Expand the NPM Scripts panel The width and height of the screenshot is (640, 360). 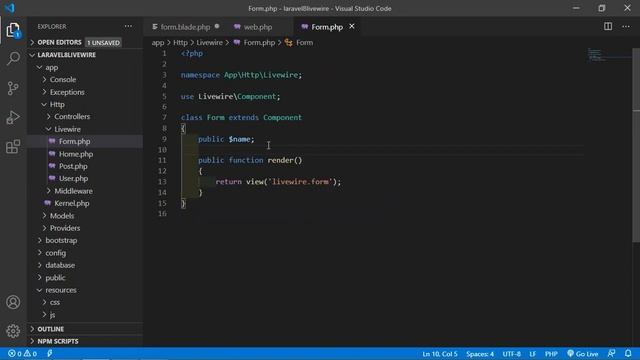(58, 341)
